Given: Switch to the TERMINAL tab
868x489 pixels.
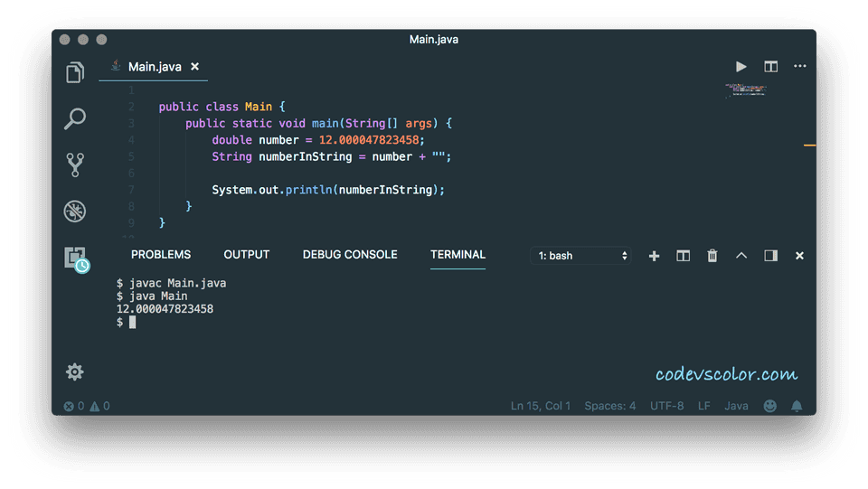Looking at the screenshot, I should (458, 255).
